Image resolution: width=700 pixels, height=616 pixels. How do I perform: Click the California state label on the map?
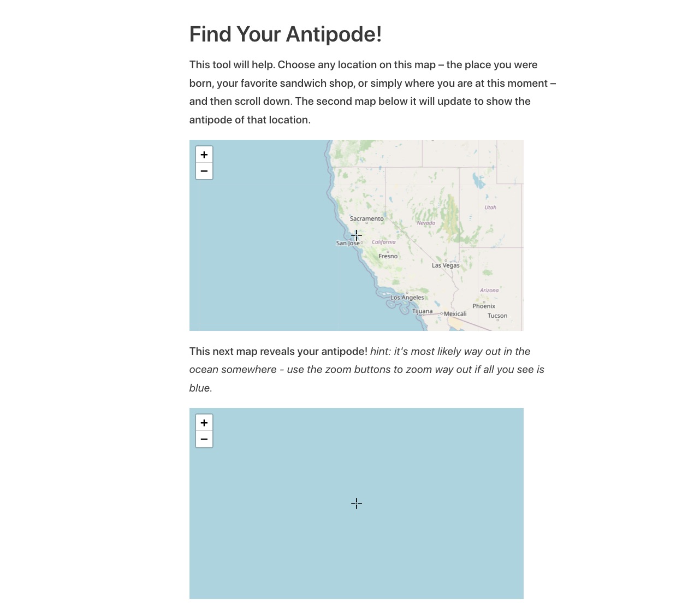pyautogui.click(x=384, y=242)
